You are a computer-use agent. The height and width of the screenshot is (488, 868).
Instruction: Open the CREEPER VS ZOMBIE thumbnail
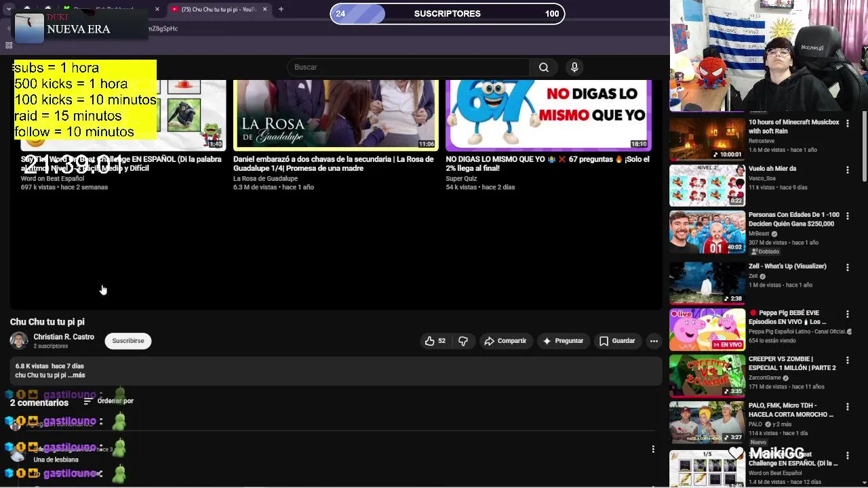click(x=707, y=375)
